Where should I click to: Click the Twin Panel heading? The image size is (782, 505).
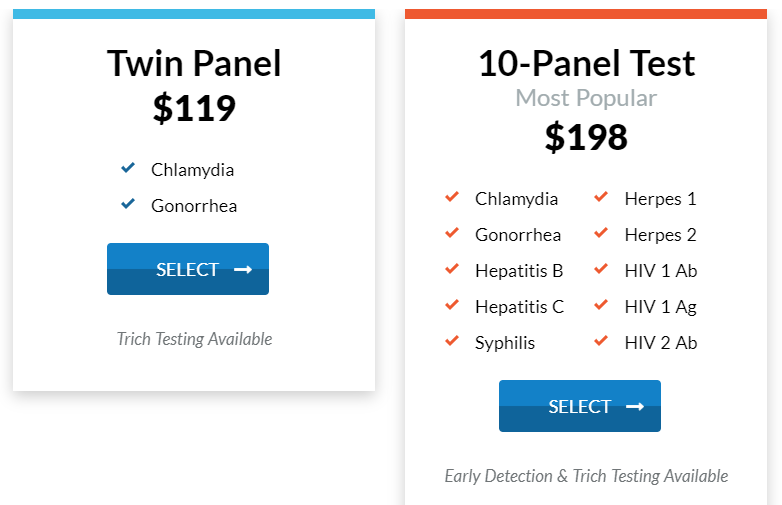[194, 63]
